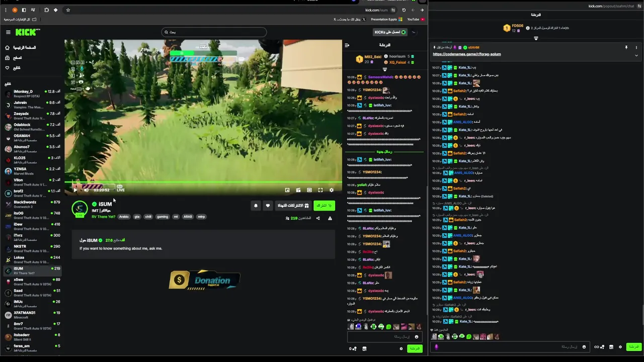Select the gaming tag
Viewport: 644px width, 362px height.
[163, 217]
